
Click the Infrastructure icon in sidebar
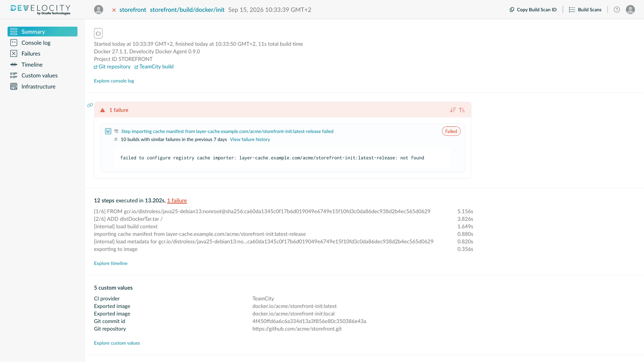pos(14,86)
